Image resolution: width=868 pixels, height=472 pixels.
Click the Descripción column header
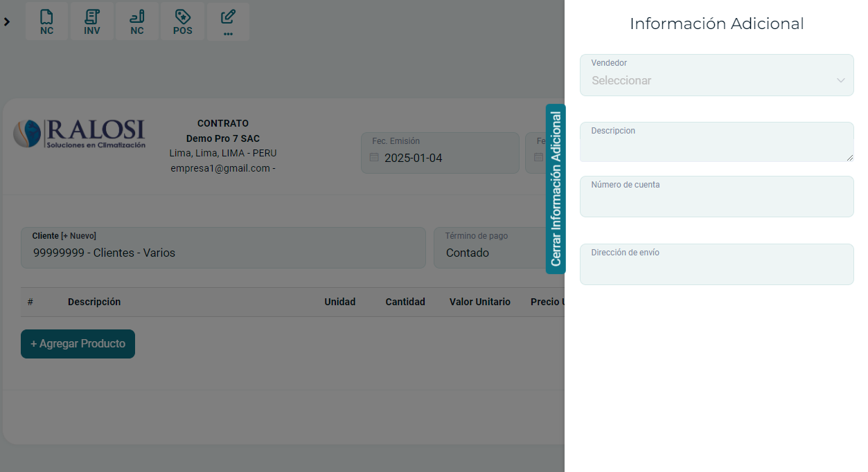(94, 302)
